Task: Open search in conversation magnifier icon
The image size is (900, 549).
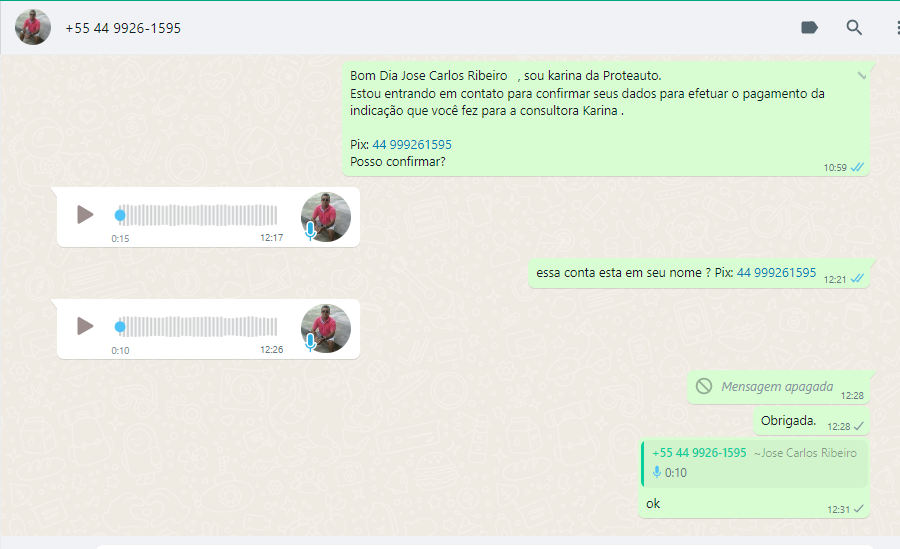Action: click(854, 28)
